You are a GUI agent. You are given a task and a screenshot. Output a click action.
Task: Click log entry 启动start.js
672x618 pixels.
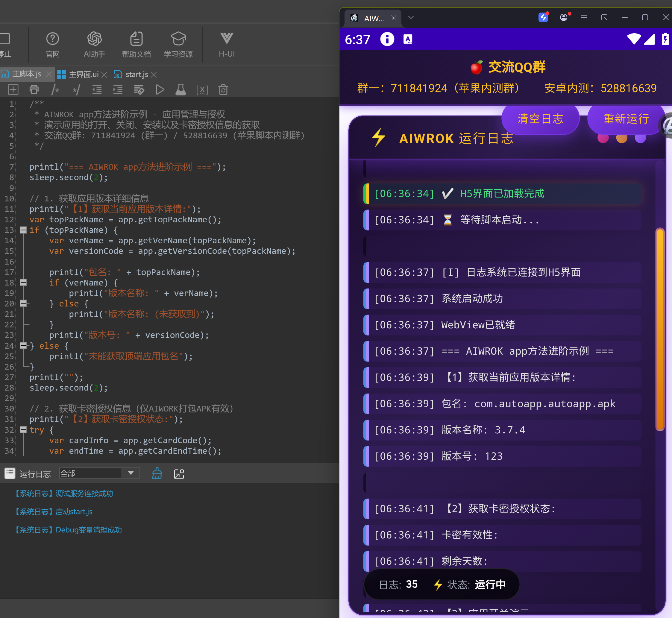(53, 512)
